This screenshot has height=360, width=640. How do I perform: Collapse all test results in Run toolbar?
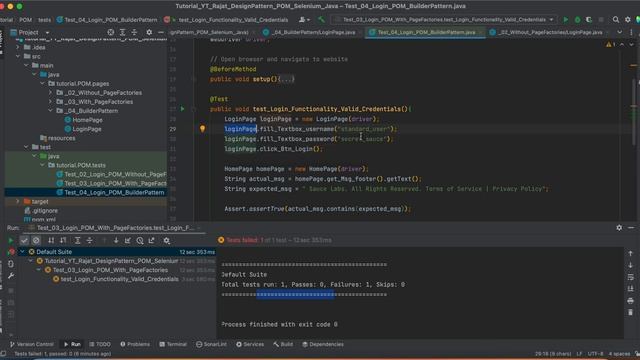pyautogui.click(x=89, y=240)
